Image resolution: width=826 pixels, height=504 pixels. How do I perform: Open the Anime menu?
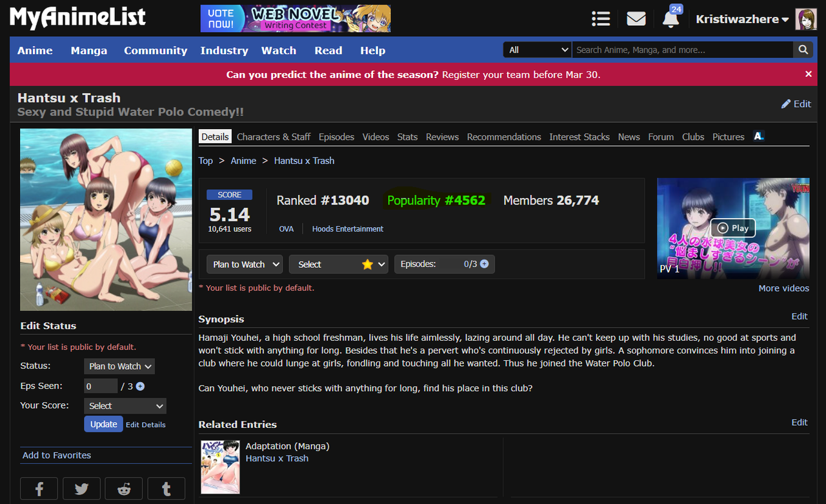coord(35,50)
